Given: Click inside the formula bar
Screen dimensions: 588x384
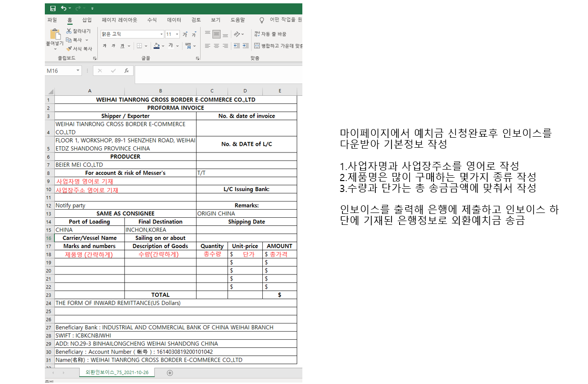Looking at the screenshot, I should coord(218,74).
